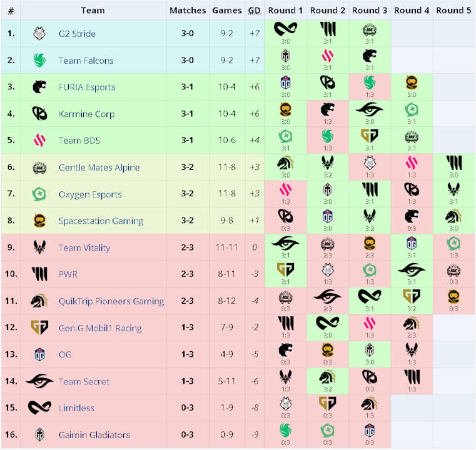Open the Spacestation Gaming team link
This screenshot has width=476, height=450.
tap(101, 221)
